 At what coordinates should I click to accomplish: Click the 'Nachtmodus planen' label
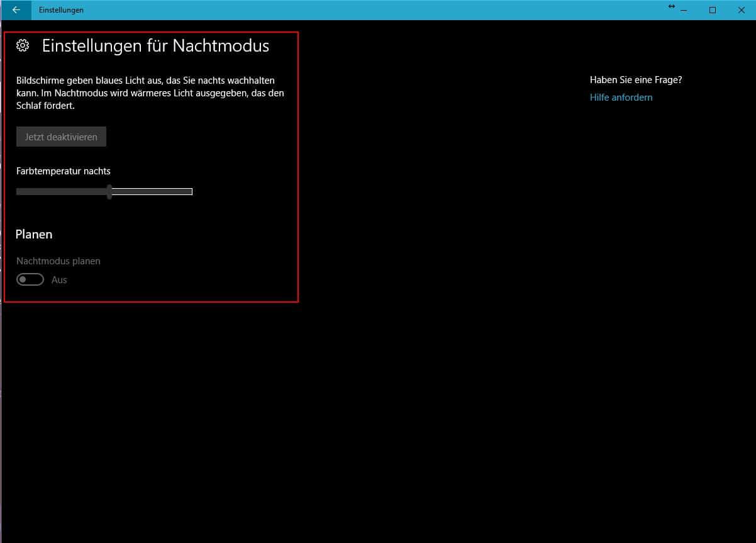tap(58, 260)
